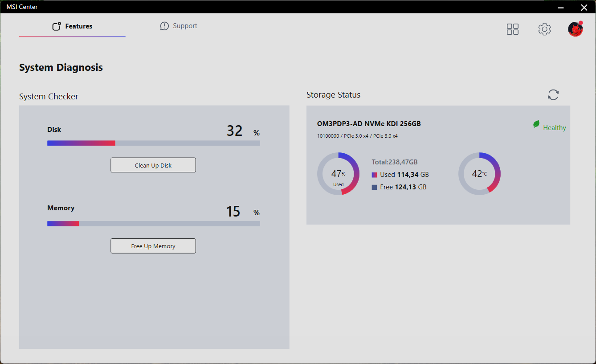This screenshot has width=596, height=364.
Task: Click the Storage Status label
Action: (334, 95)
